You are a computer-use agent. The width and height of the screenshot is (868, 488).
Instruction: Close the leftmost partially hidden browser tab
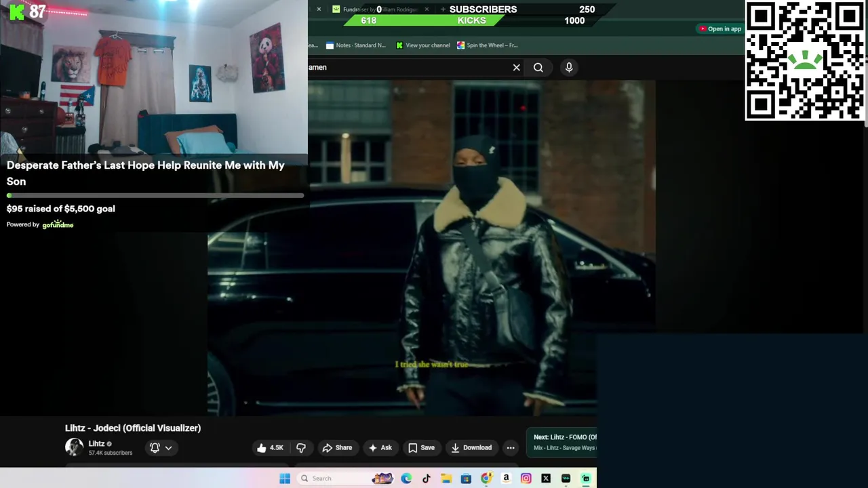point(319,9)
